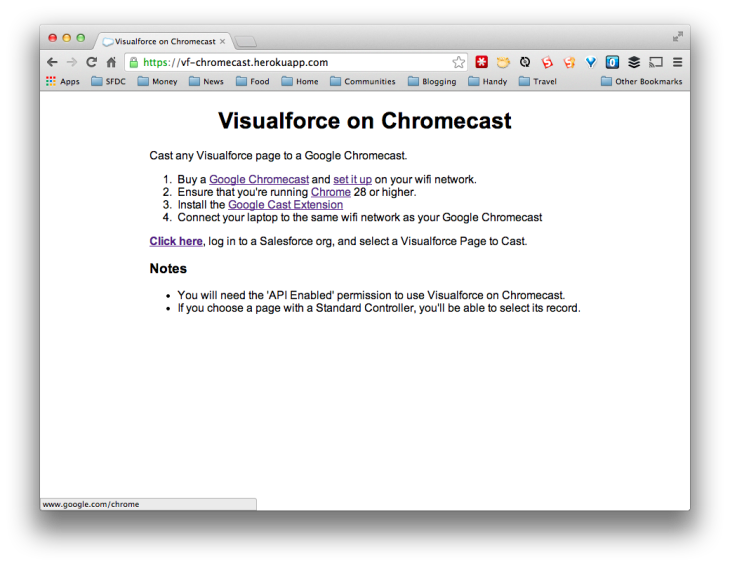
Task: Open the 'set it up' link
Action: (x=352, y=180)
